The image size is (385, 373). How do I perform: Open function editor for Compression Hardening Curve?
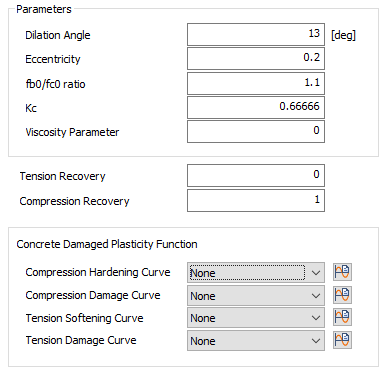coord(342,272)
